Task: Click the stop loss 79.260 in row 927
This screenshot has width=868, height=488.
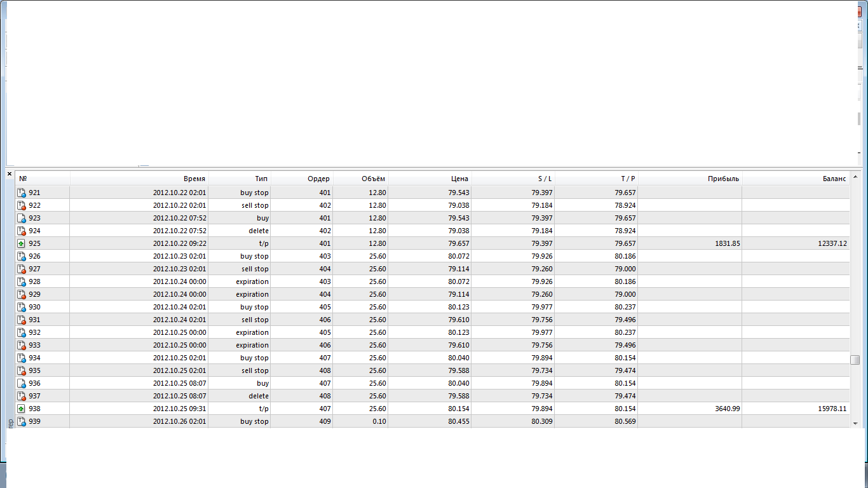Action: pyautogui.click(x=541, y=269)
